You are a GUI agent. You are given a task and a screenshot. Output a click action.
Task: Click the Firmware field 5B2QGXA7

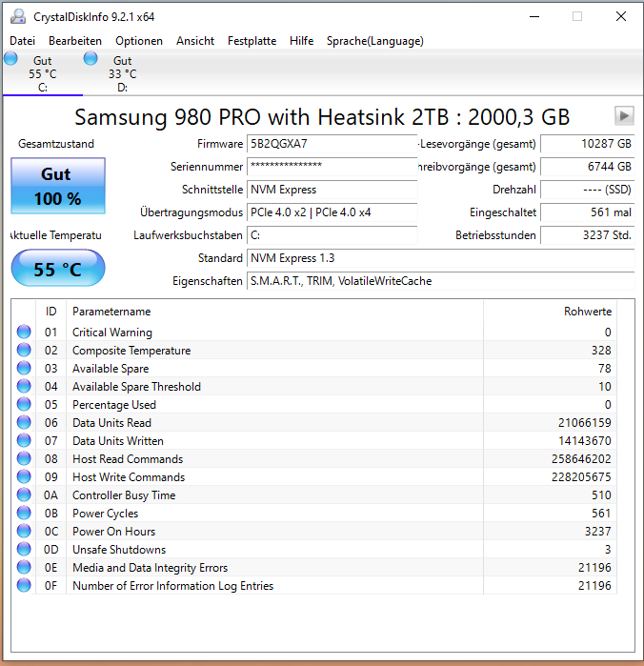coord(332,144)
